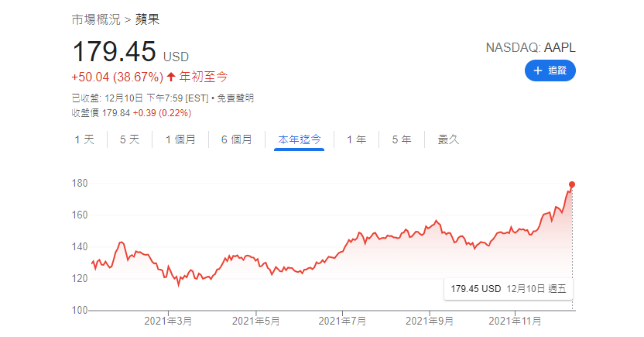This screenshot has width=644, height=337.
Task: Click the 180 y-axis label
Action: [x=80, y=184]
